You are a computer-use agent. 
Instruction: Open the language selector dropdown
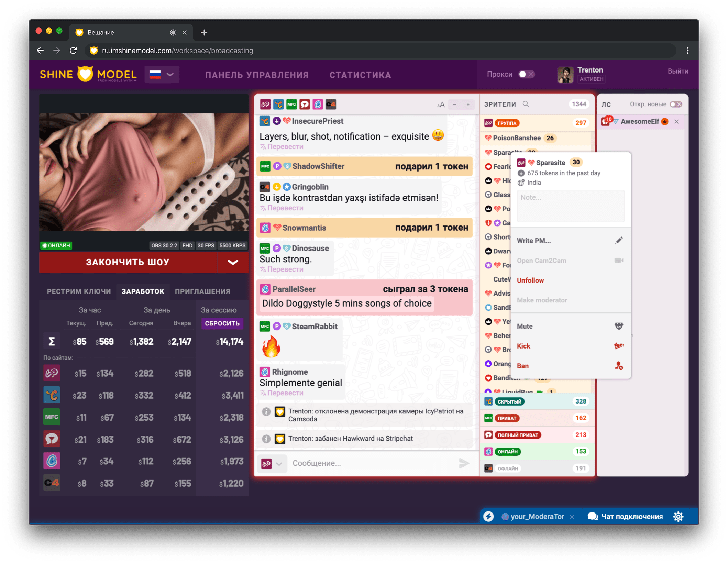pyautogui.click(x=162, y=74)
